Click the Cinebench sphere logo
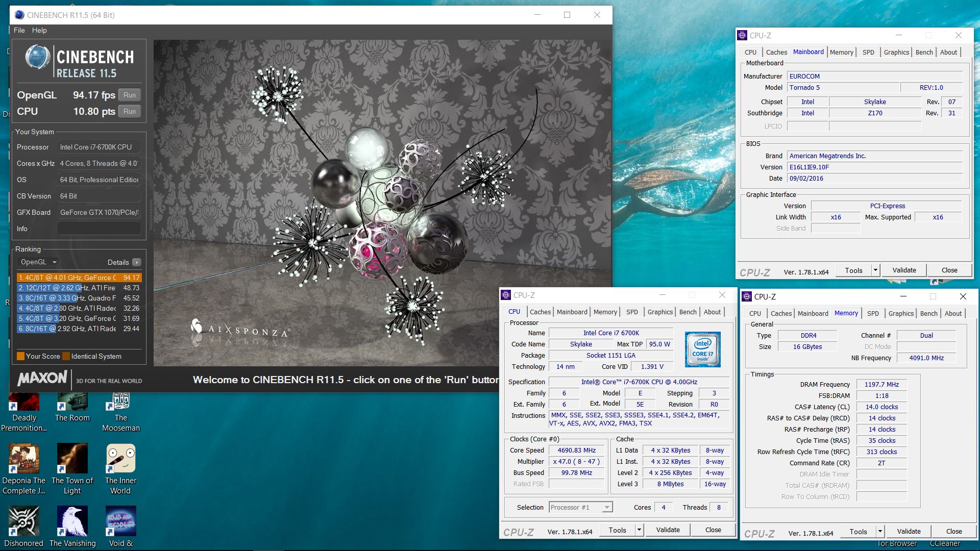The image size is (980, 551). pos(37,57)
